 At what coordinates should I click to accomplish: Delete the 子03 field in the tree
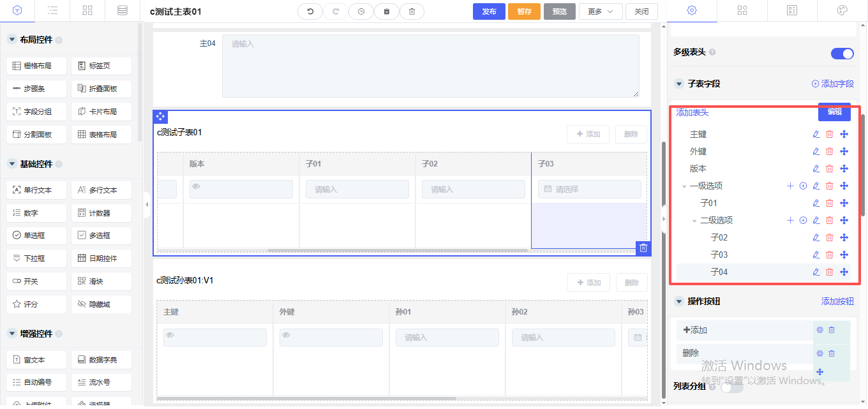coord(830,255)
